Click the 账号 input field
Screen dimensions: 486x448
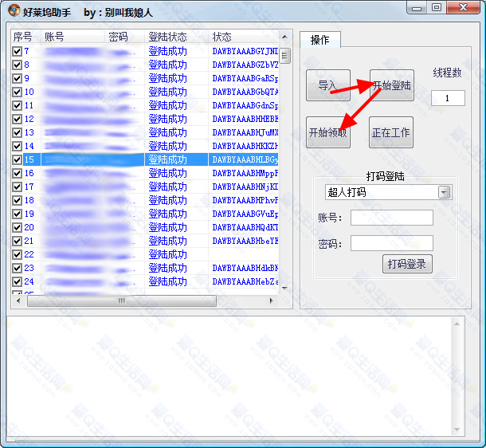point(391,218)
